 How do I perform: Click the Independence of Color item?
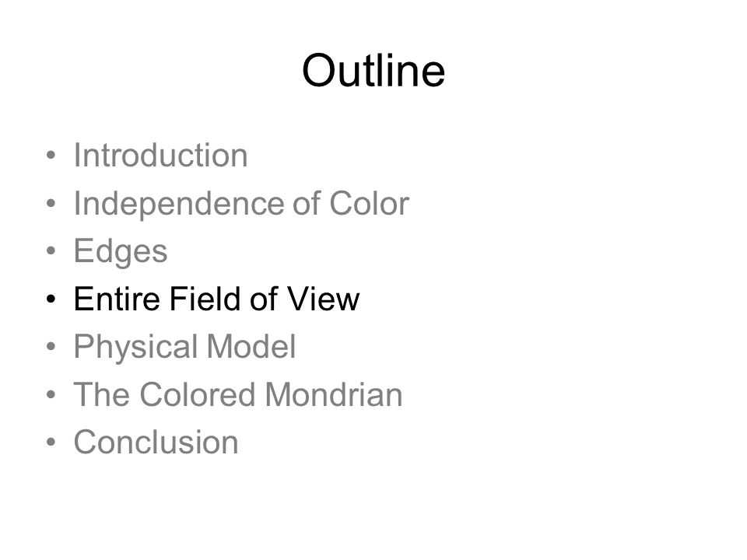point(241,204)
